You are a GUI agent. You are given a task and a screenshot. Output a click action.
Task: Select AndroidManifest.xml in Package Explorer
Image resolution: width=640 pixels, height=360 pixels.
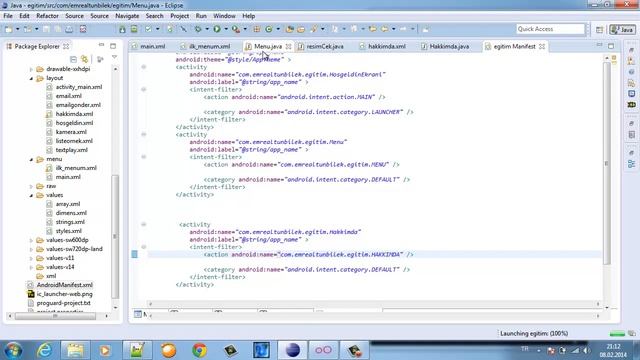click(x=64, y=285)
